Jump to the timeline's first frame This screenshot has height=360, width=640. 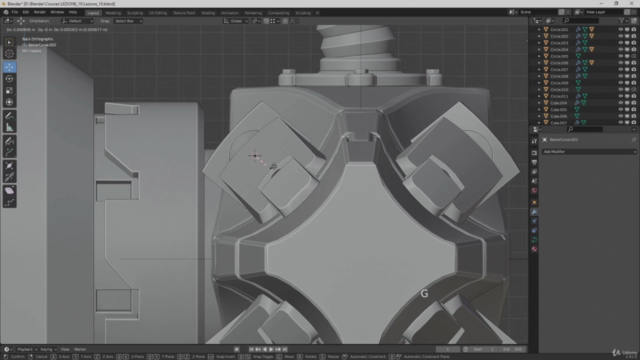[x=251, y=349]
